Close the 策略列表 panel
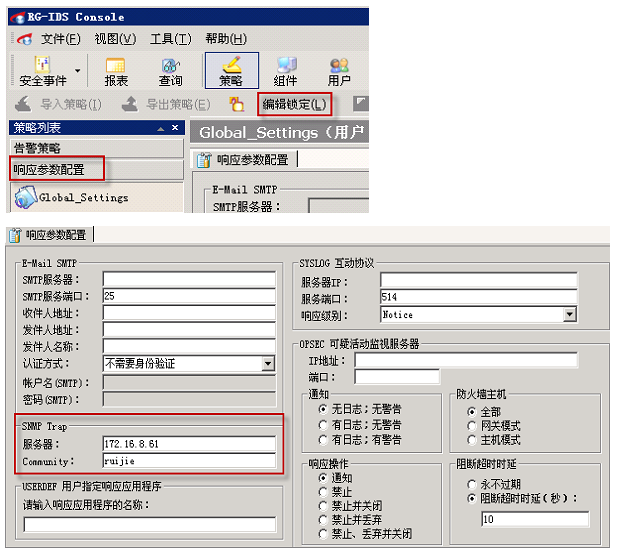Image resolution: width=618 pixels, height=550 pixels. pos(175,128)
